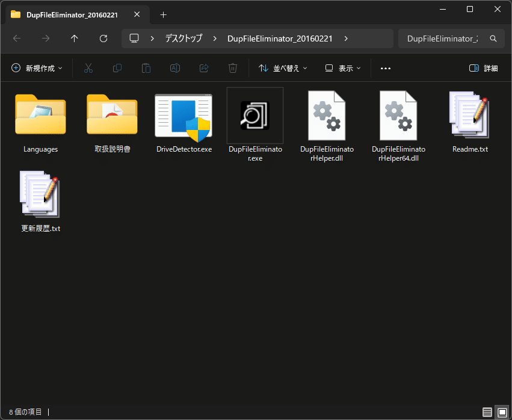Open the 表示 view options dropdown
Image resolution: width=512 pixels, height=420 pixels.
pos(342,68)
